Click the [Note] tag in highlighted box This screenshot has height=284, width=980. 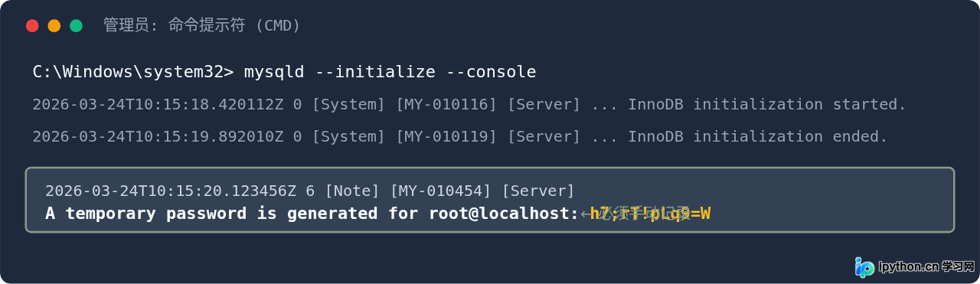352,191
